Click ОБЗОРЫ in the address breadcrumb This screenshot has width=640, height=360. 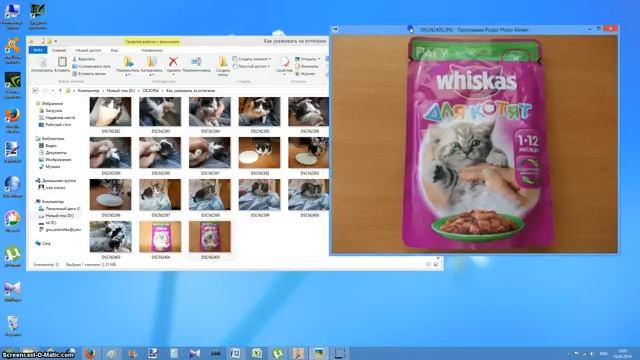(x=151, y=91)
